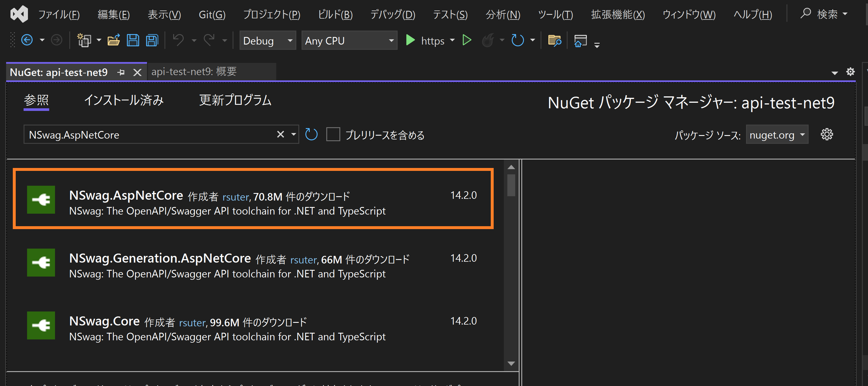
Task: Refresh the package search results
Action: pos(311,134)
